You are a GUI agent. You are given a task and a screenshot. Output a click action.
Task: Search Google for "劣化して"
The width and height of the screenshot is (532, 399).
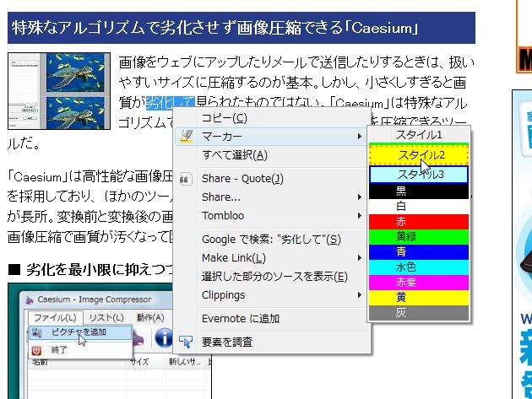[x=271, y=240]
